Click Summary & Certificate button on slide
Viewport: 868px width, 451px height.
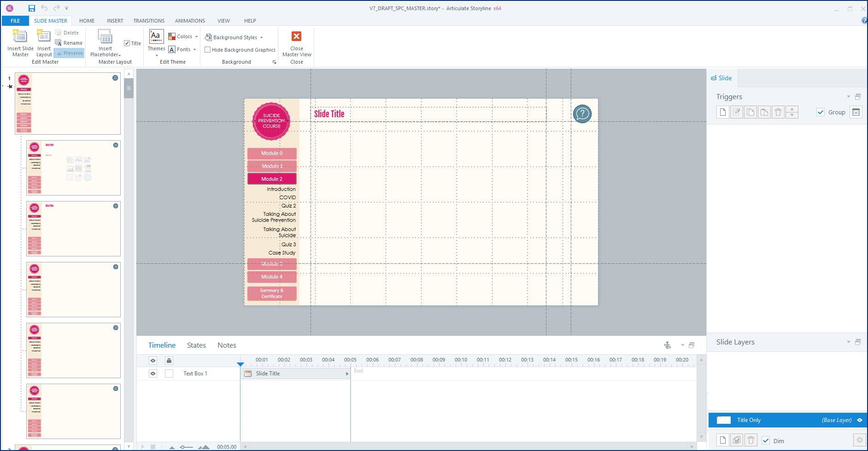click(x=272, y=293)
